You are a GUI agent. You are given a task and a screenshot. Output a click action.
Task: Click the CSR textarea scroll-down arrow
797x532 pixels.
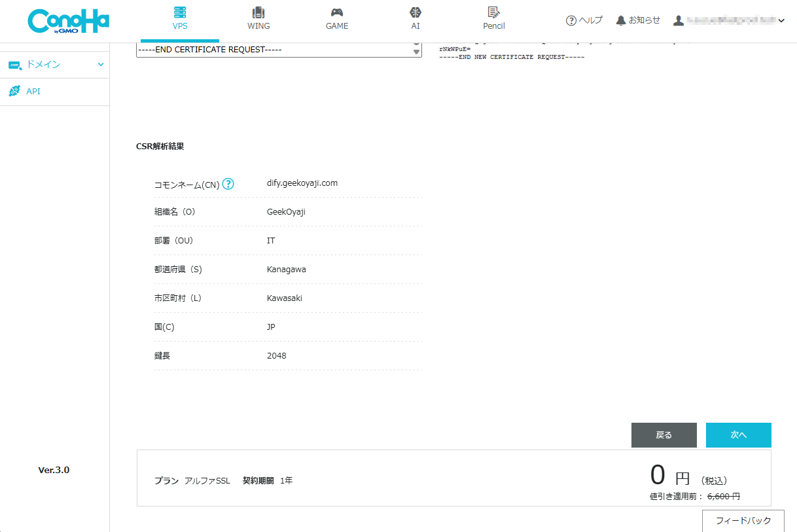point(417,52)
